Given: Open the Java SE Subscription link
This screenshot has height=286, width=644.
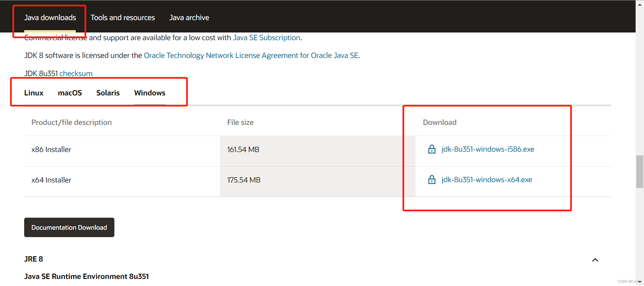Looking at the screenshot, I should tap(267, 38).
